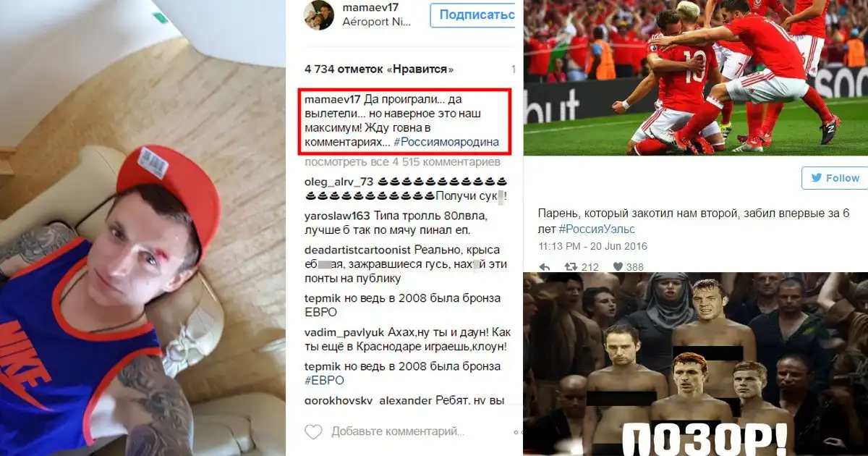Click the Twitter bird icon in Follow button

(816, 178)
